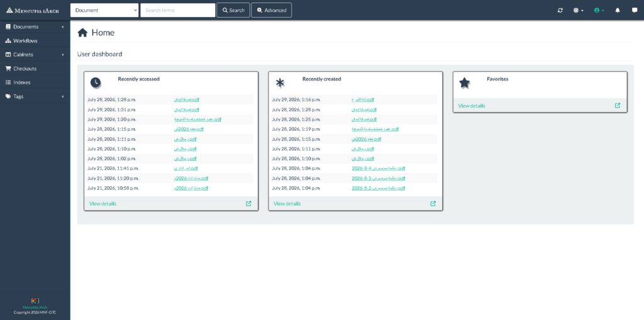Click the Checkouts cart icon in sidebar
Viewport: 644px width, 320px height.
(x=8, y=69)
